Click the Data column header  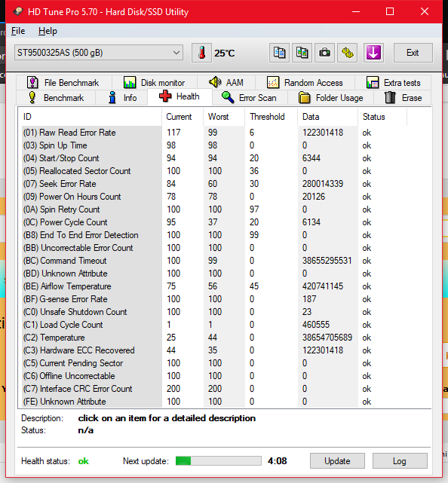(x=328, y=117)
